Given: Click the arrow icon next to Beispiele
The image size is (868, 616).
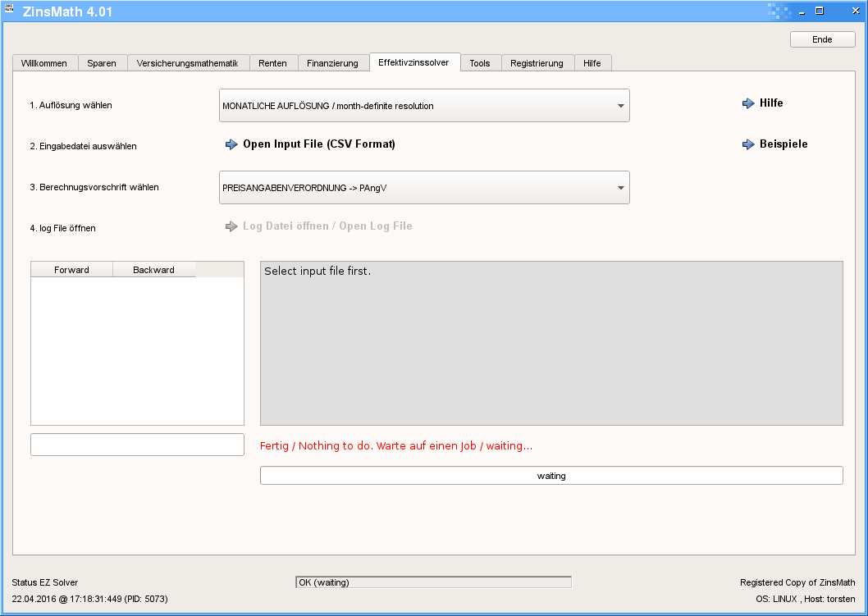Looking at the screenshot, I should coord(747,144).
